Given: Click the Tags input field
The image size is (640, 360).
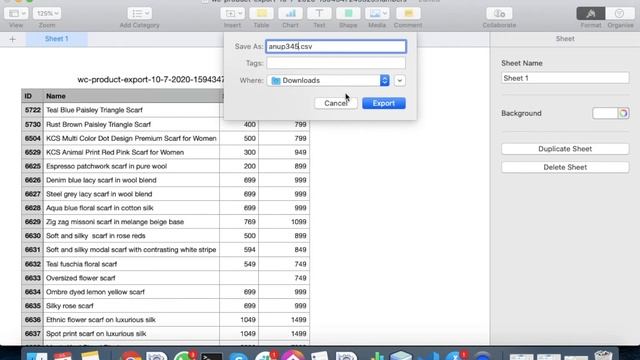Looking at the screenshot, I should coord(336,63).
